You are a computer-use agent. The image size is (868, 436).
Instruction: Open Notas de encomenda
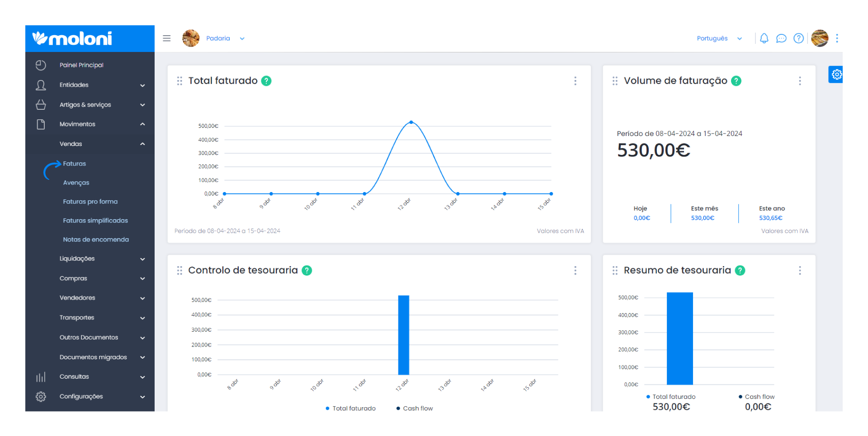click(x=96, y=239)
